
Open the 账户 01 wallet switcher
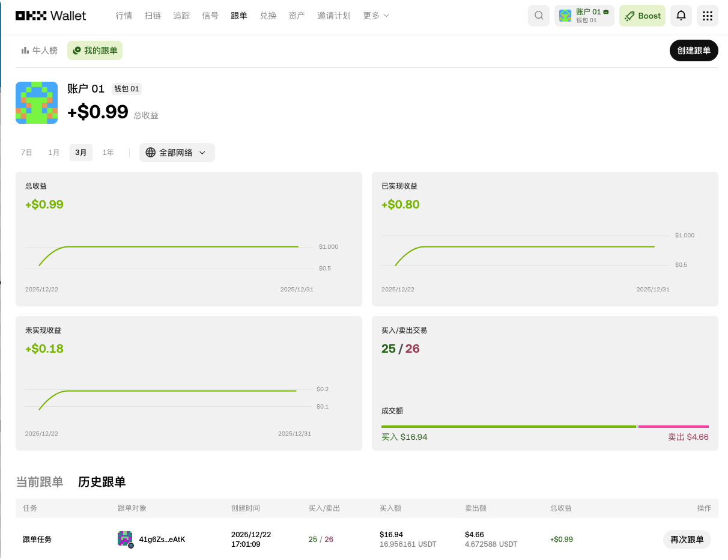coord(584,16)
